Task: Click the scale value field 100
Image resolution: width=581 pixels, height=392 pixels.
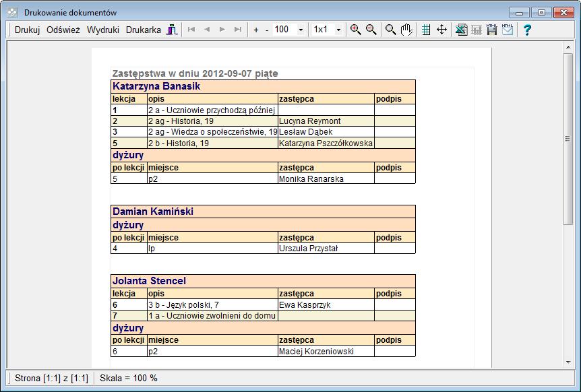Action: tap(284, 29)
